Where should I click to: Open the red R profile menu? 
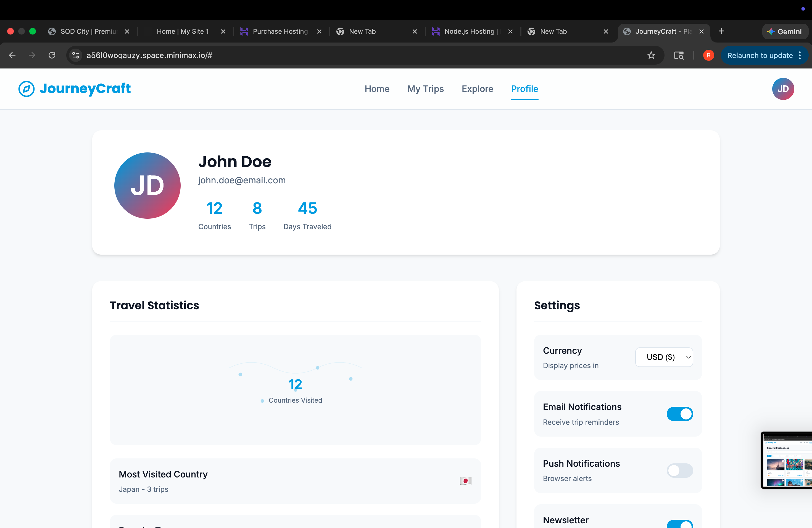pos(708,55)
